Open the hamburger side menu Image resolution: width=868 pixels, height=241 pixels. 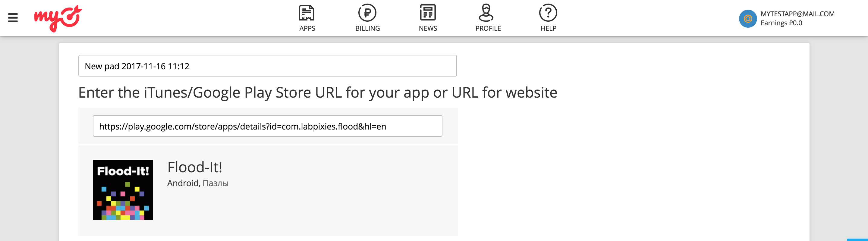tap(13, 17)
